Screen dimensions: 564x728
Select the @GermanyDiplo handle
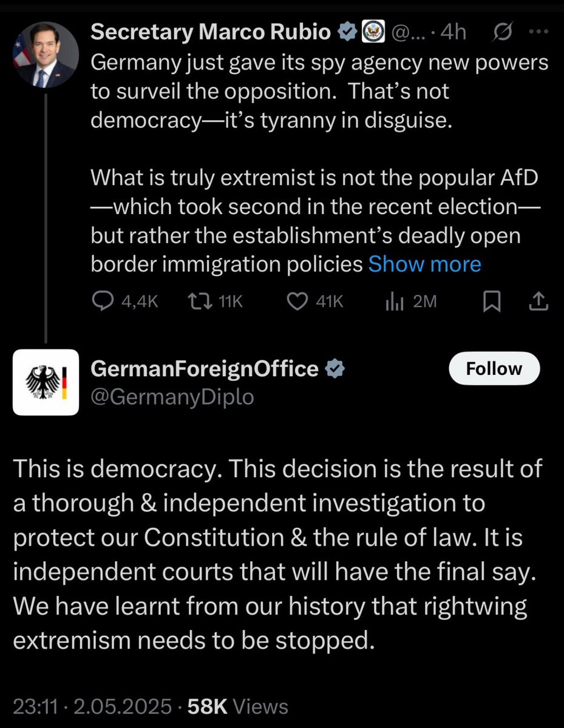point(173,397)
